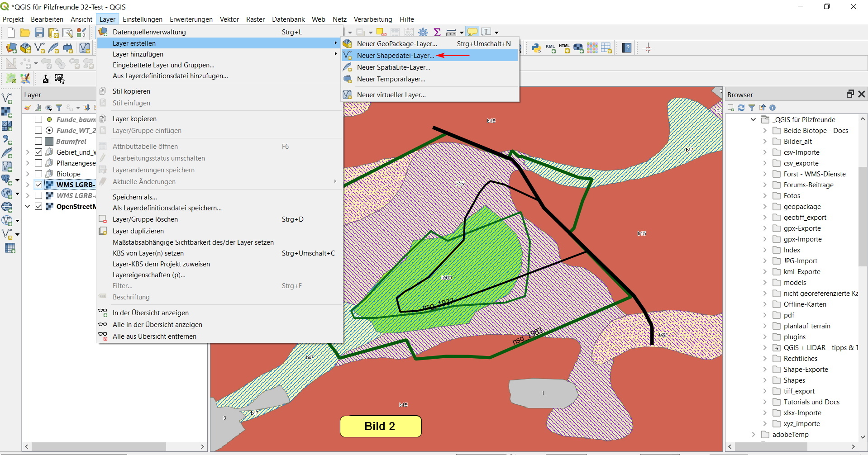Image resolution: width=868 pixels, height=455 pixels.
Task: Choose Neuer Temporärlayer menu entry
Action: click(x=391, y=79)
